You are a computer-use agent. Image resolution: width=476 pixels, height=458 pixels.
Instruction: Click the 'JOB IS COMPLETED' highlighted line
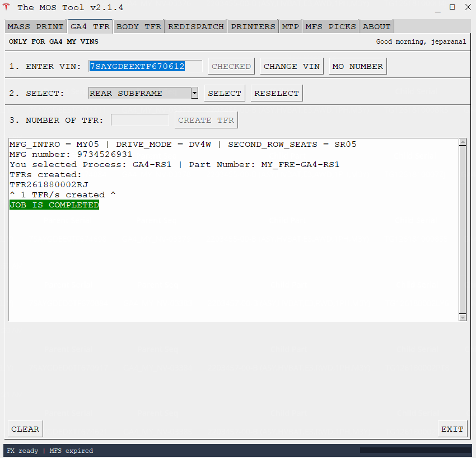point(54,205)
